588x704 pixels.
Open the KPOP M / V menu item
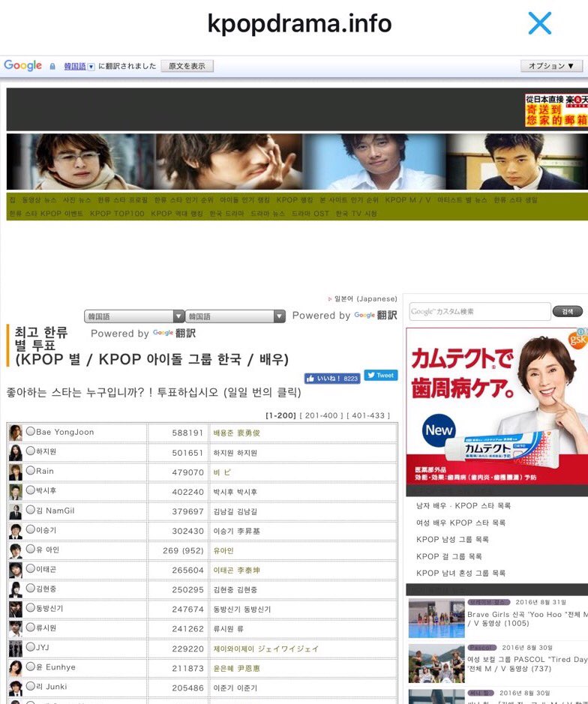coord(407,199)
